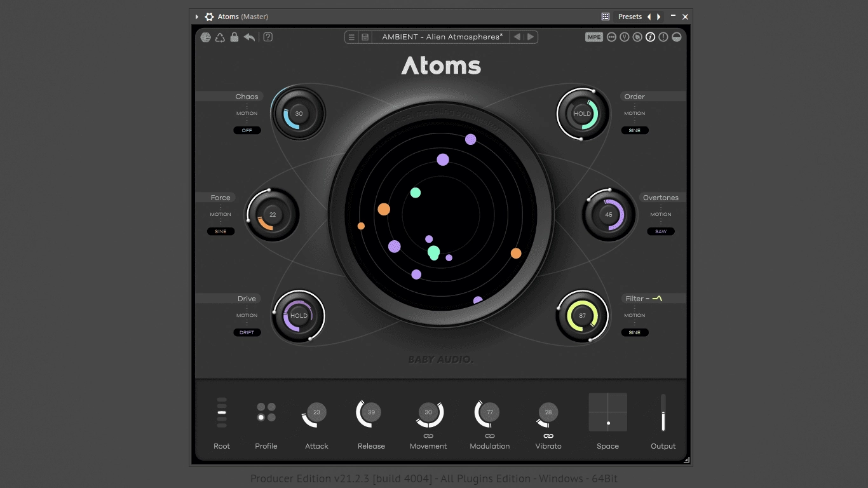Click the Overtones knob showing 45
Image resolution: width=868 pixels, height=488 pixels.
[609, 215]
